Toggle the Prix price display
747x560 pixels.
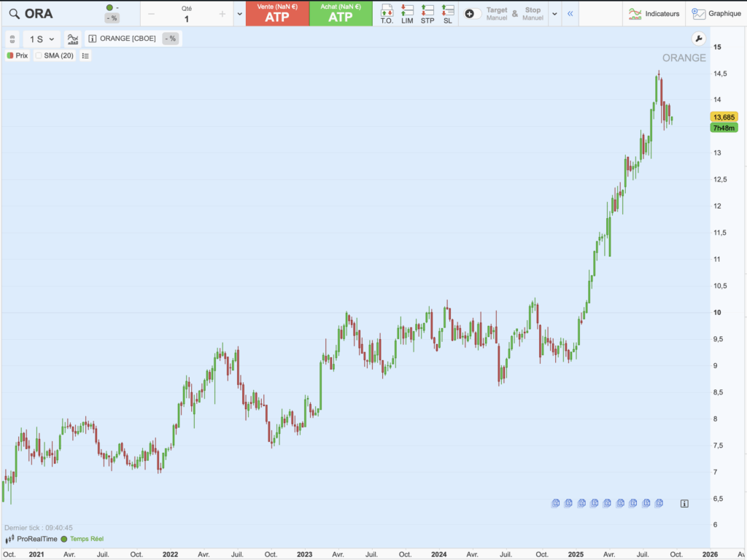[16, 55]
